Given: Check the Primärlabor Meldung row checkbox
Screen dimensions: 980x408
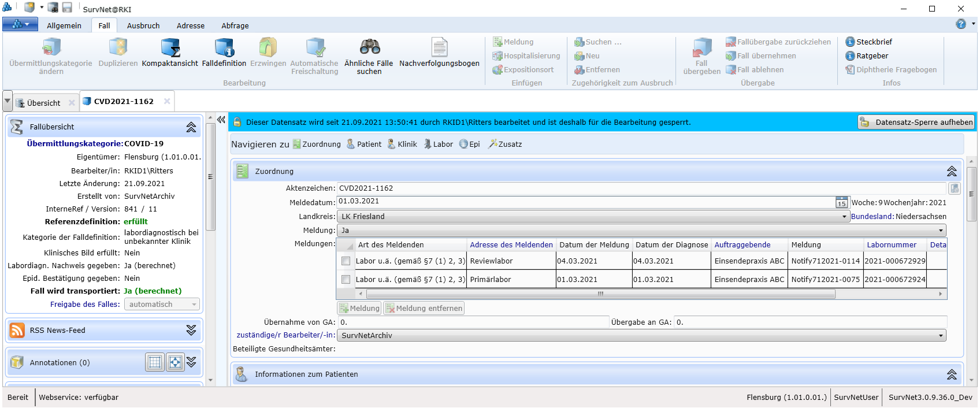Looking at the screenshot, I should click(x=346, y=280).
